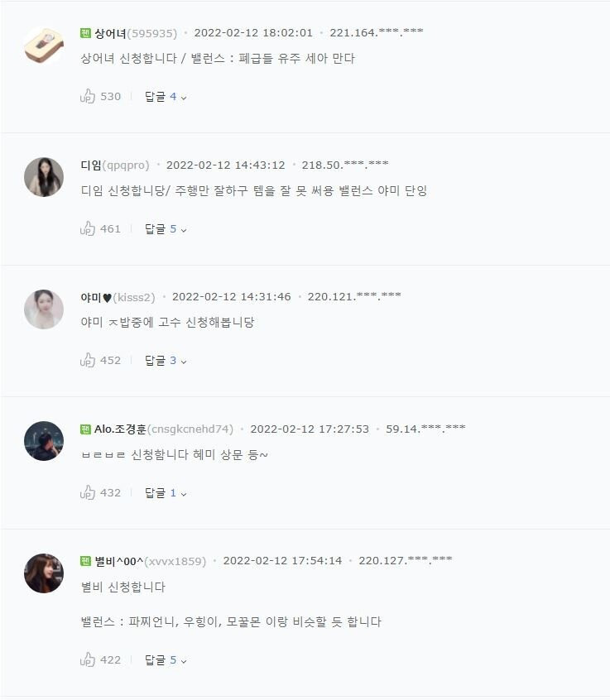The height and width of the screenshot is (700, 610).
Task: Expand the 4 replies under 상어녀's comment
Action: (166, 97)
